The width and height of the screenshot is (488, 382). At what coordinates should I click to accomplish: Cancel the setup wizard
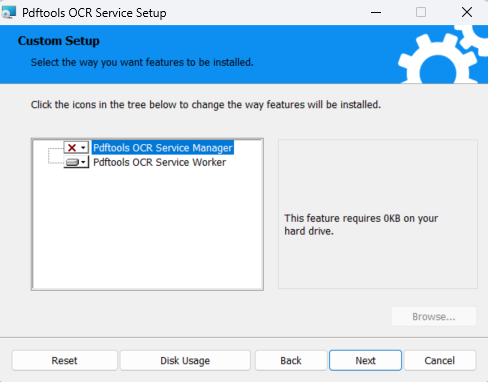[x=440, y=360]
